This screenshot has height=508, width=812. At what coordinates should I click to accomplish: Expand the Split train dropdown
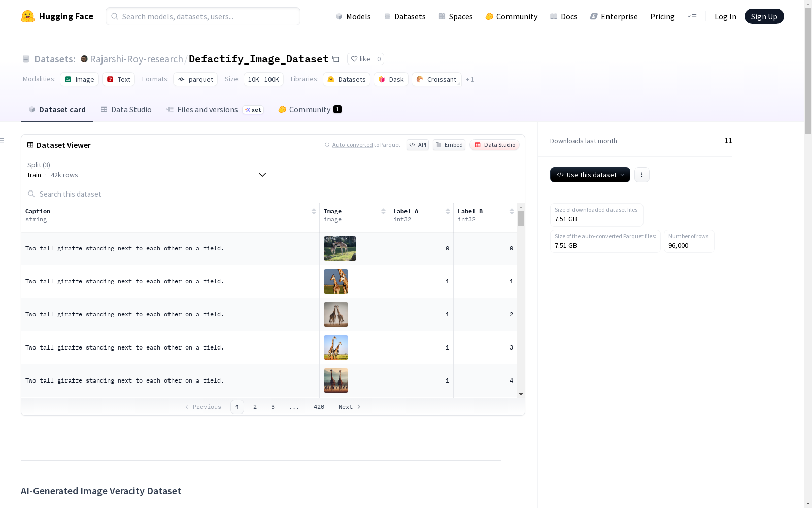tap(147, 170)
